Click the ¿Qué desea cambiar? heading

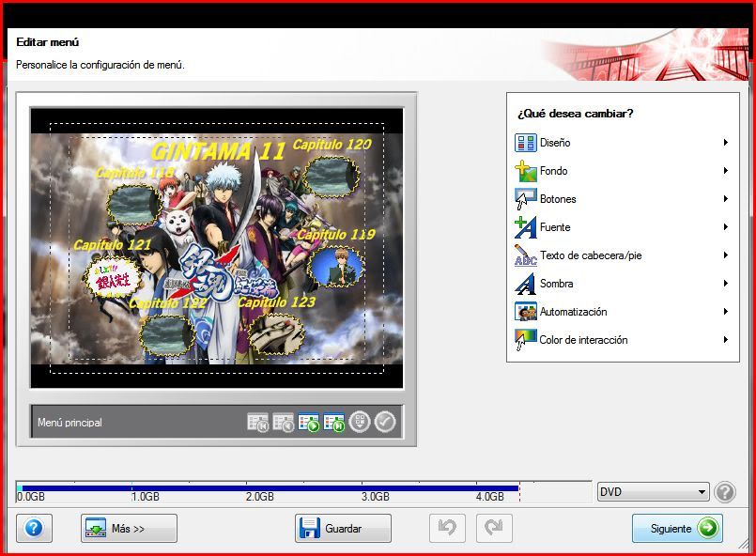pyautogui.click(x=575, y=114)
